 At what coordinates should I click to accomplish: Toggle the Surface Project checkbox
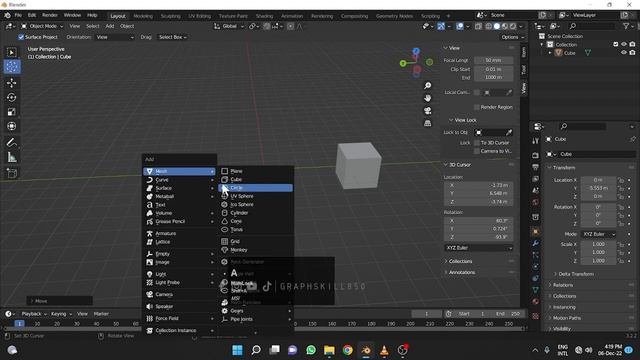click(21, 37)
